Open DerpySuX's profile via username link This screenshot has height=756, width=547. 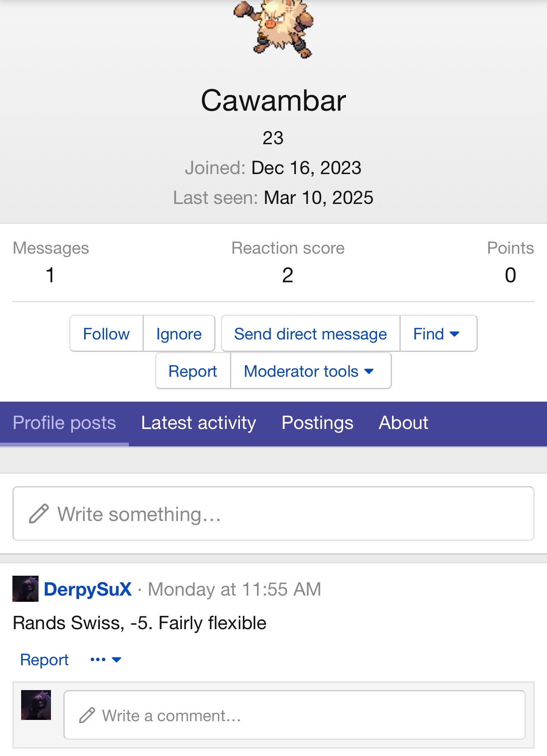88,589
